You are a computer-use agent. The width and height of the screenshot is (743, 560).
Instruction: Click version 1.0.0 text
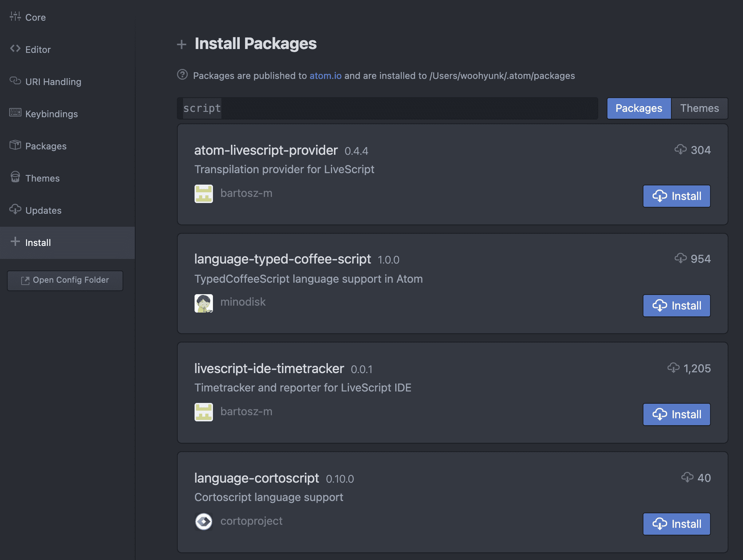(388, 260)
